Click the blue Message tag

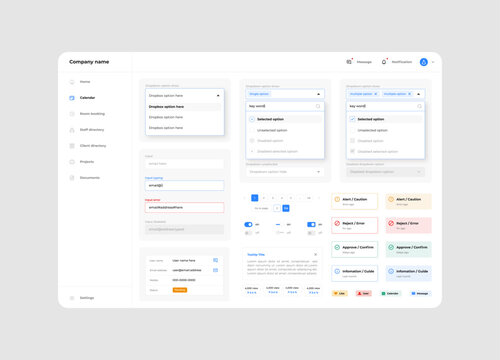point(420,293)
